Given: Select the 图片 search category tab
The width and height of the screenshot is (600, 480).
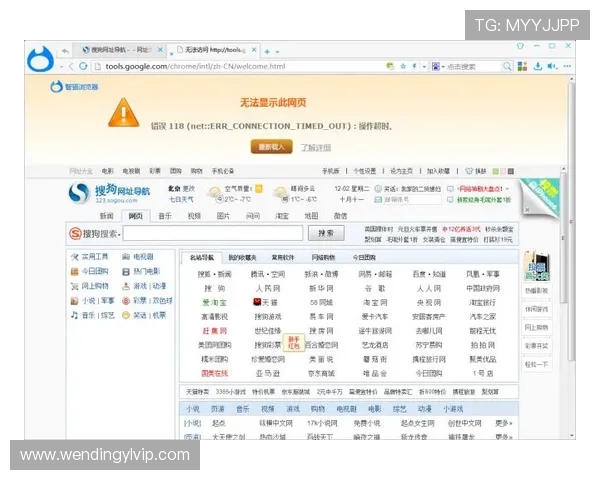Looking at the screenshot, I should point(223,216).
